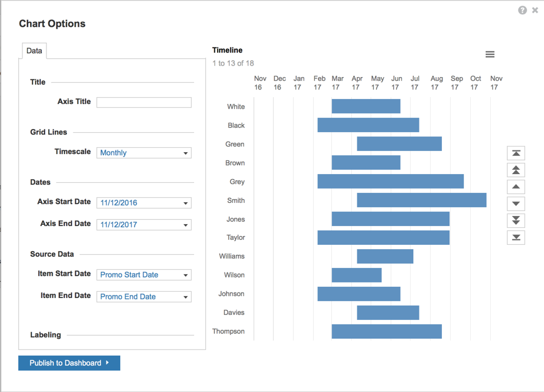Move down one row with single arrow
544x392 pixels.
[x=516, y=204]
